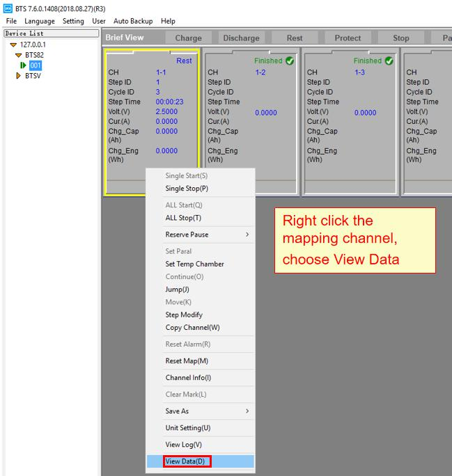Choose Unit Setting(U) from context menu
Image resolution: width=452 pixels, height=476 pixels.
pos(200,428)
